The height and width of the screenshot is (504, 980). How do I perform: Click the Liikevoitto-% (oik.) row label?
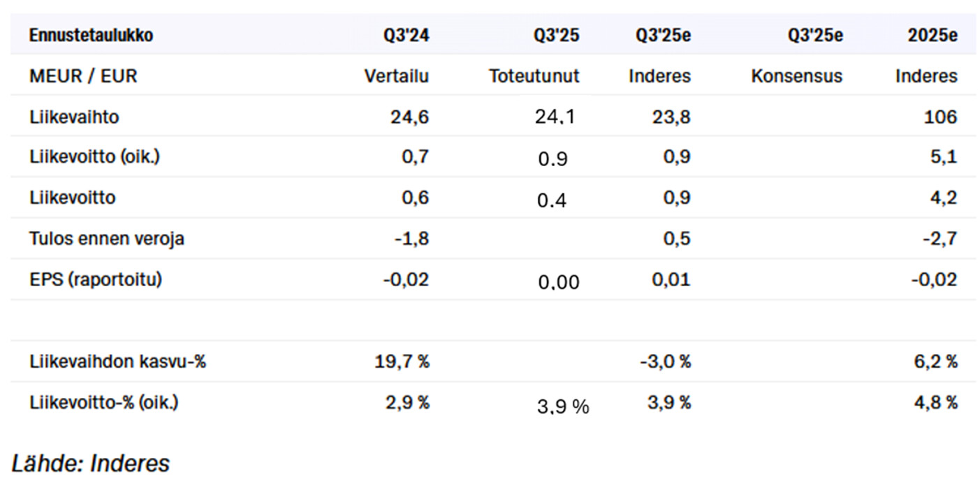pos(103,403)
